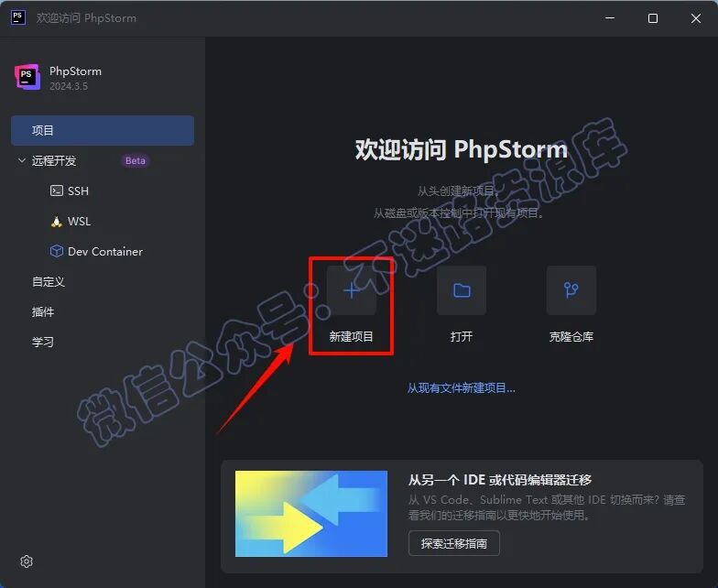Select 远程开发 in sidebar
Image resolution: width=718 pixels, height=588 pixels.
click(54, 161)
